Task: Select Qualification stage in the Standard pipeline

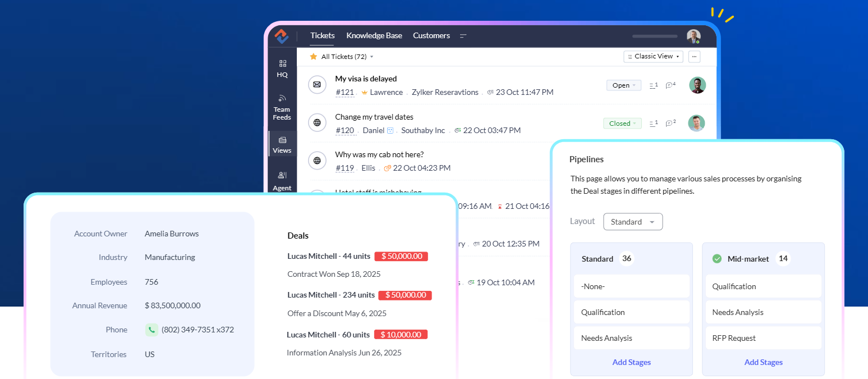Action: pos(632,312)
